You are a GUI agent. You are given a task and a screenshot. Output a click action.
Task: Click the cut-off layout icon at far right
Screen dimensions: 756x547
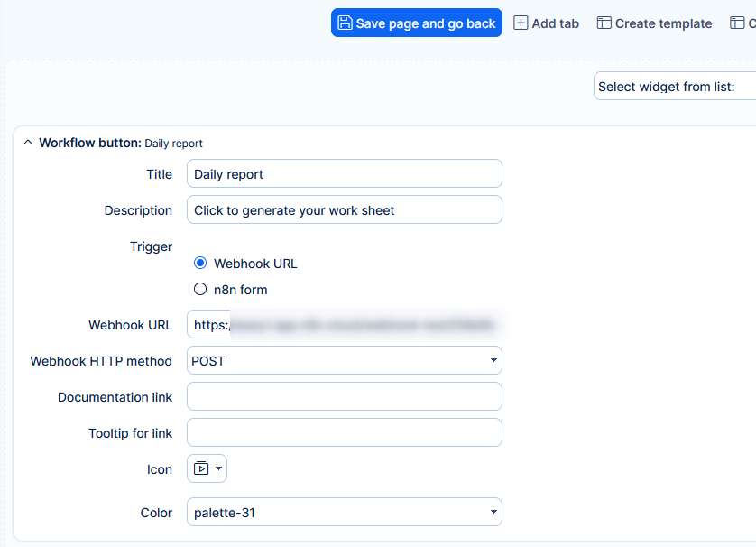[737, 23]
